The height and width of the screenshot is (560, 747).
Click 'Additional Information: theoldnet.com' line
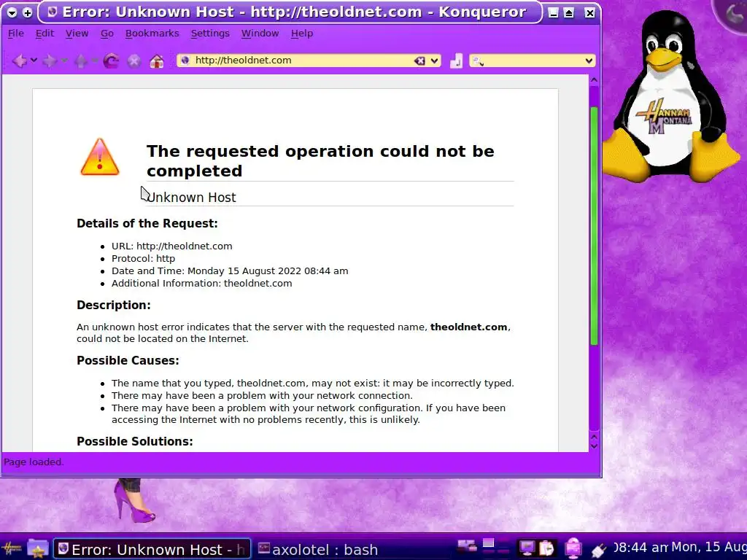coord(201,284)
